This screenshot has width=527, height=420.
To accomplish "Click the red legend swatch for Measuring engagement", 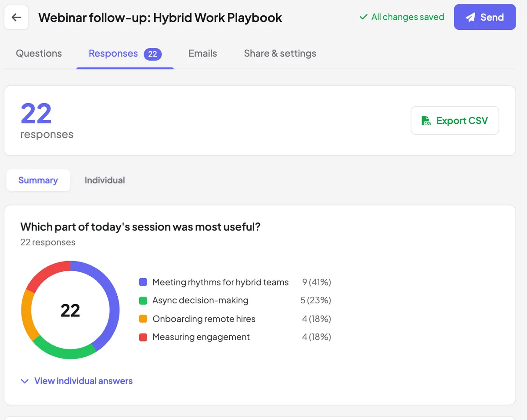I will [x=143, y=337].
